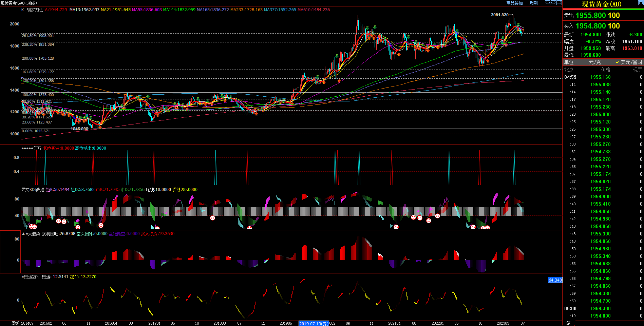The image size is (644, 326).
Task: Click the red-green buy/sell ratio bar
Action: [x=603, y=9]
